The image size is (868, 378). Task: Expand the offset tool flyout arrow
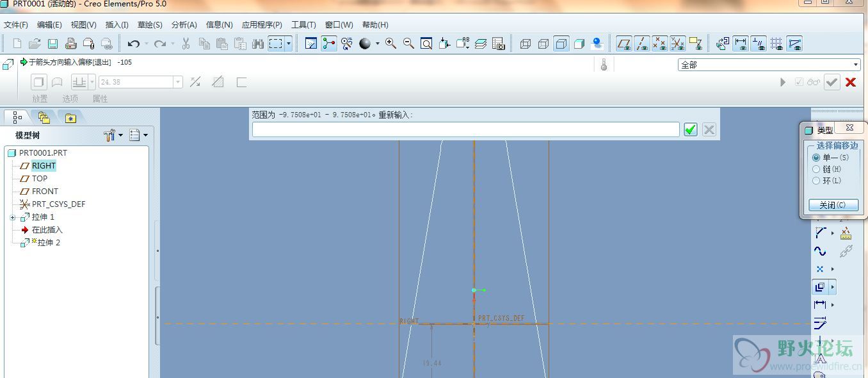(832, 287)
